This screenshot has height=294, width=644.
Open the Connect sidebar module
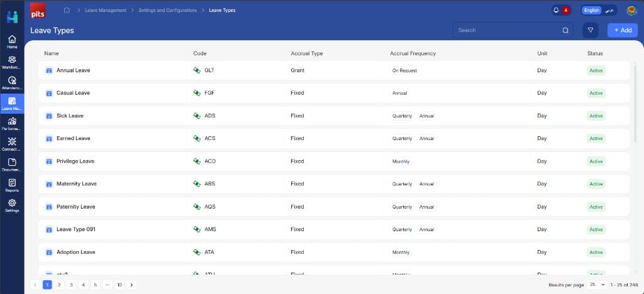pos(12,144)
